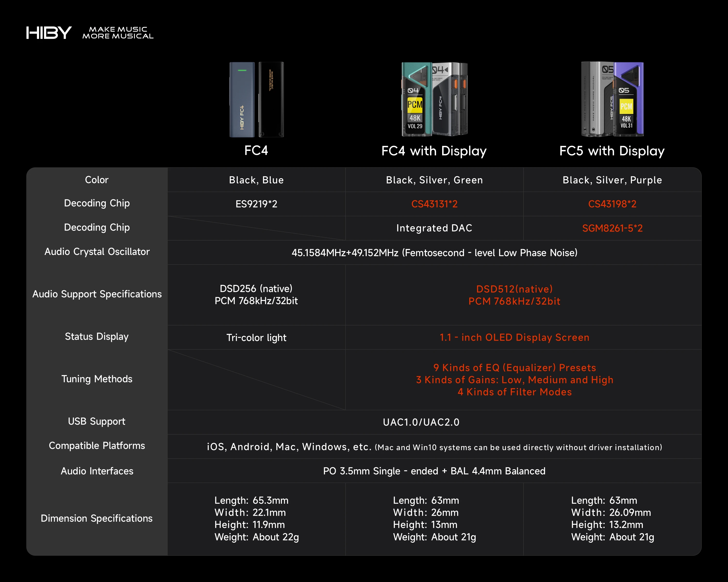This screenshot has height=582, width=728.
Task: Click the Make Music More Musical slogan
Action: (x=118, y=33)
